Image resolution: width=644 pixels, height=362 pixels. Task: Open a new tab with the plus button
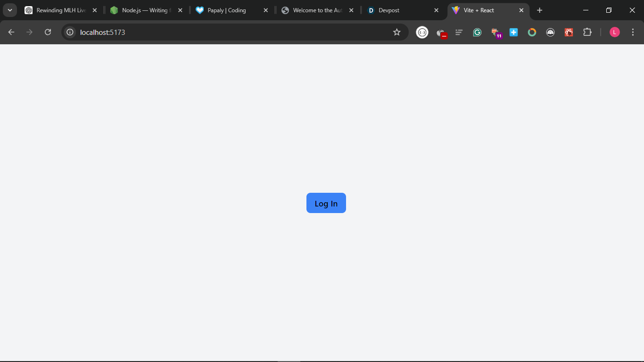point(539,10)
